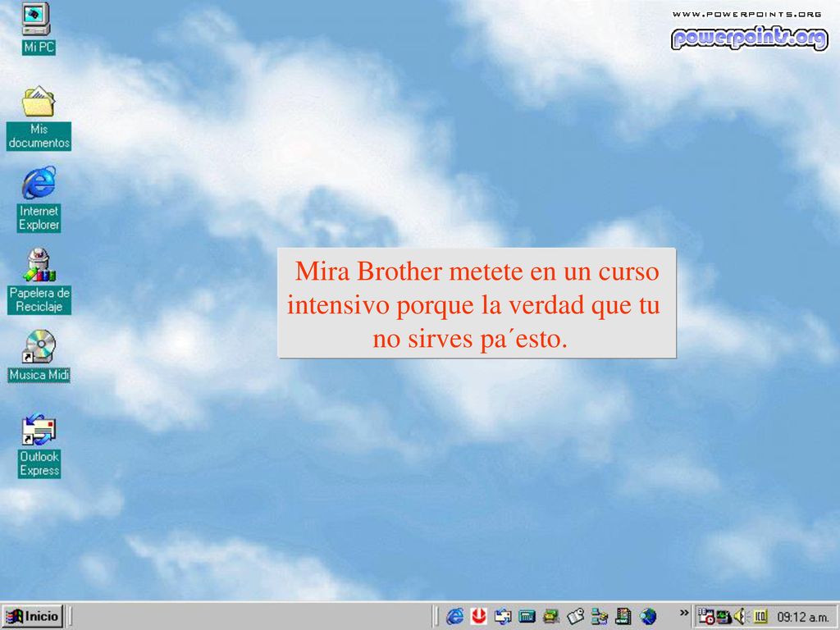Expand the quick launch overflow chevron
This screenshot has height=630, width=840.
[683, 612]
